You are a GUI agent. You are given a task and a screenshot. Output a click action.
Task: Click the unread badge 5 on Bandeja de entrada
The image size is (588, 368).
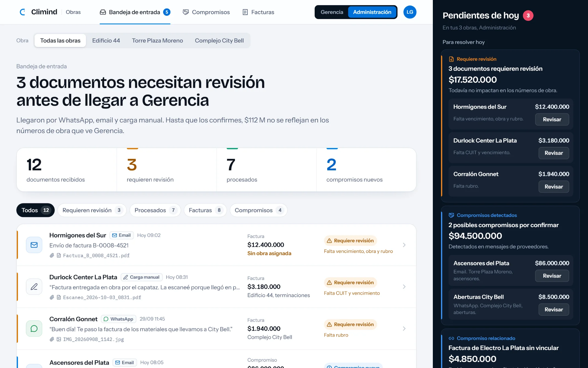point(167,12)
